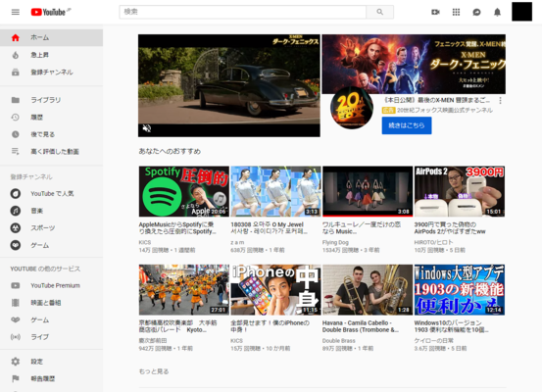Screen dimensions: 542x392
Task: Click the search input field
Action: click(243, 12)
